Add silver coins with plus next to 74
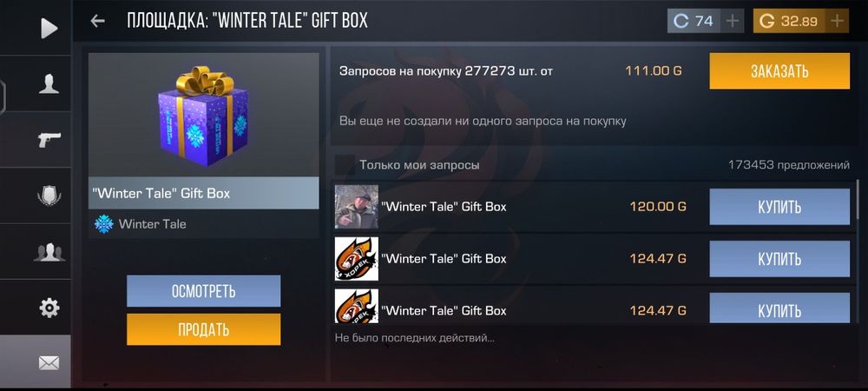This screenshot has height=391, width=868. [x=733, y=22]
